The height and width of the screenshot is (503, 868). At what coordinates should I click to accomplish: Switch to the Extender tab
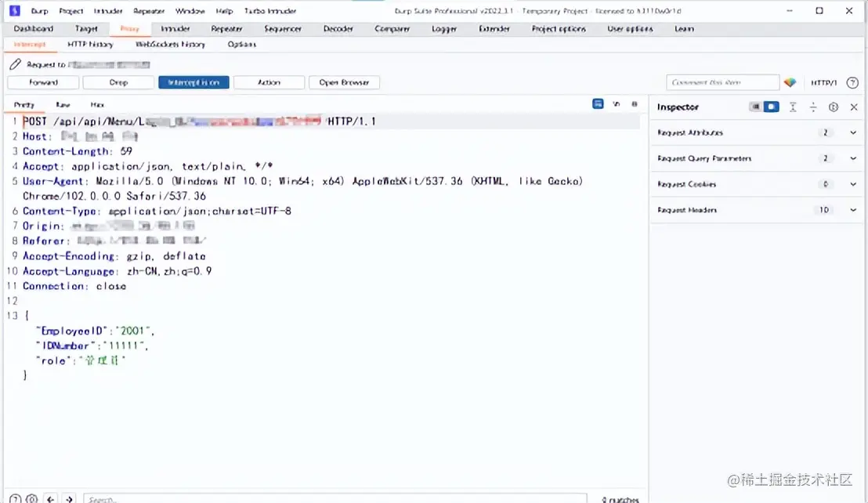tap(494, 29)
